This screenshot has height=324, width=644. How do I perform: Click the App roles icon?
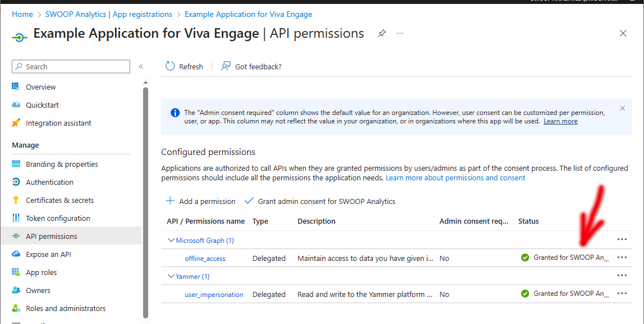16,272
